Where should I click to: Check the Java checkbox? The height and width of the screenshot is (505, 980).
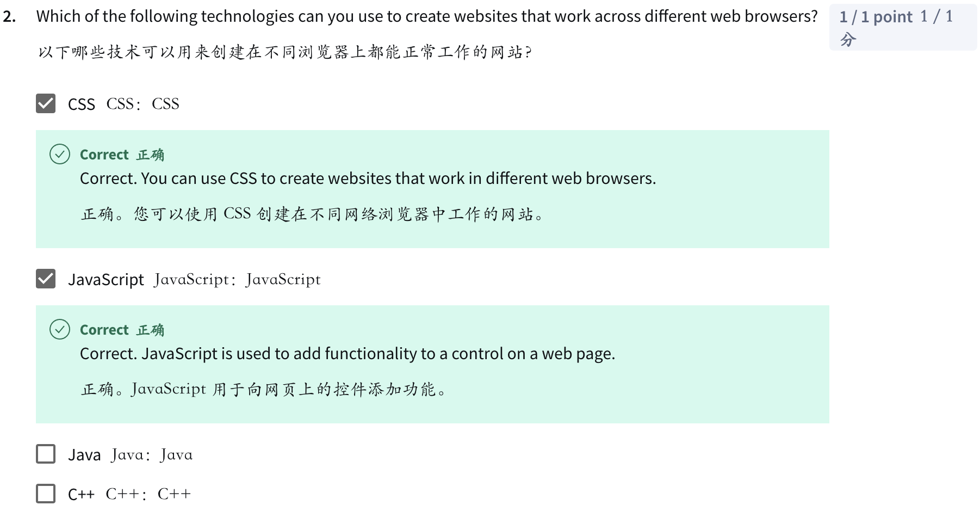coord(46,454)
